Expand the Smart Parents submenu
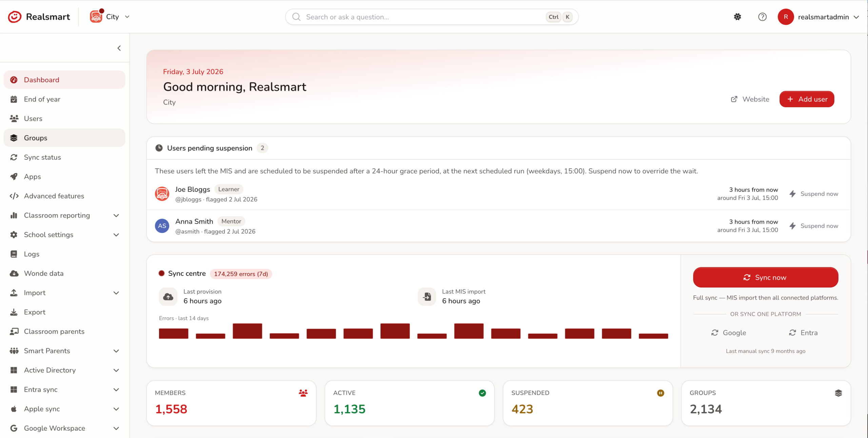This screenshot has width=868, height=438. (x=116, y=351)
